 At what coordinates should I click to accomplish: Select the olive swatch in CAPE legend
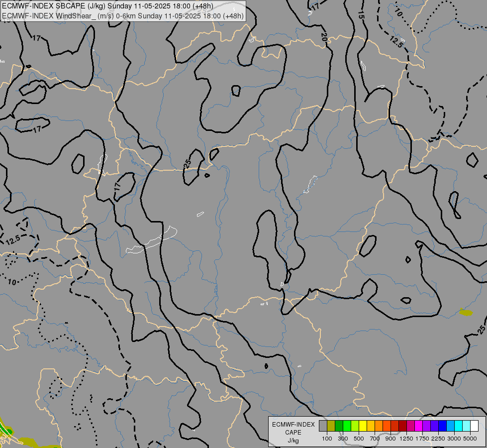tap(331, 426)
